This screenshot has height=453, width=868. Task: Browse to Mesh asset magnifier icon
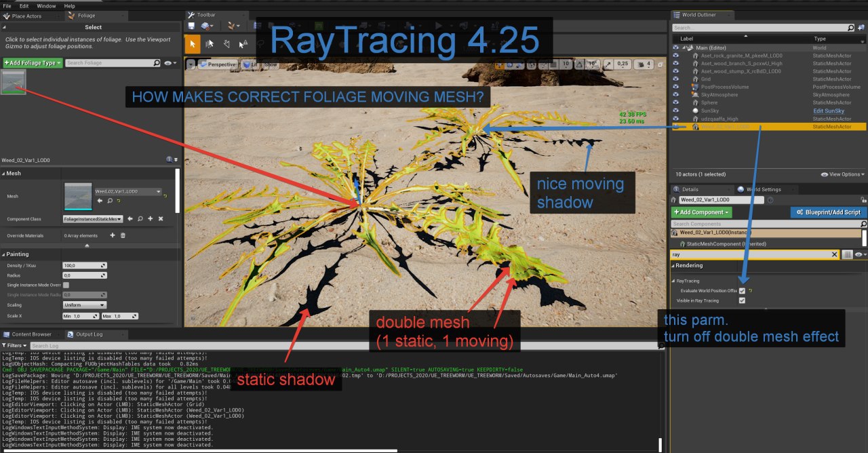pos(109,201)
